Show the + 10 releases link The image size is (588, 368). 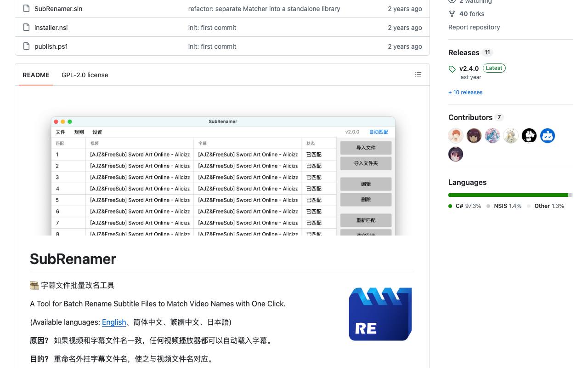point(465,92)
